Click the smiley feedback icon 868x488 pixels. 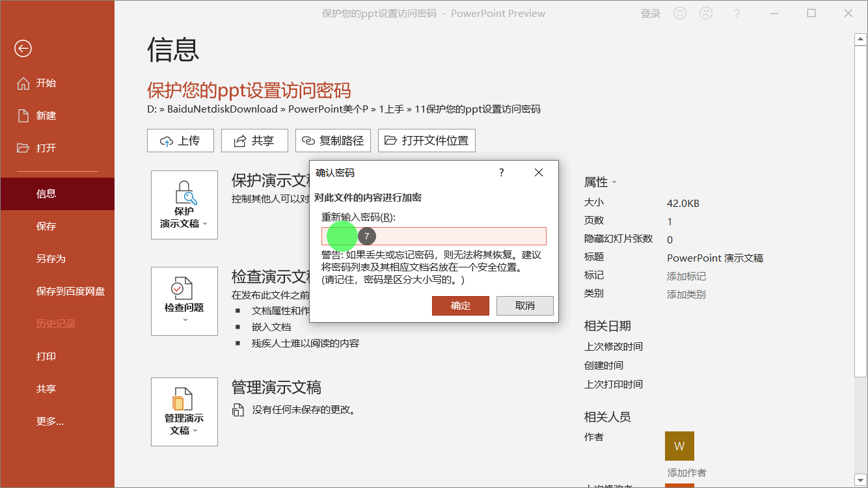(x=680, y=13)
